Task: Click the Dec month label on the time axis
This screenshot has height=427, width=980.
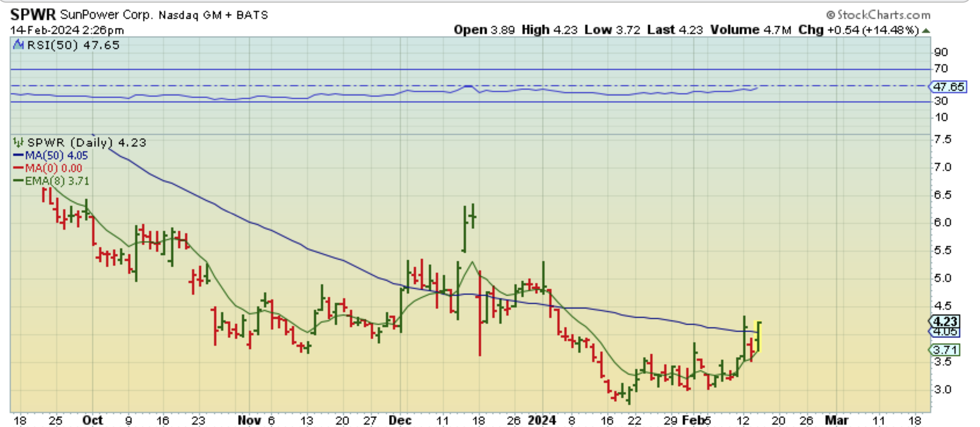Action: point(400,420)
